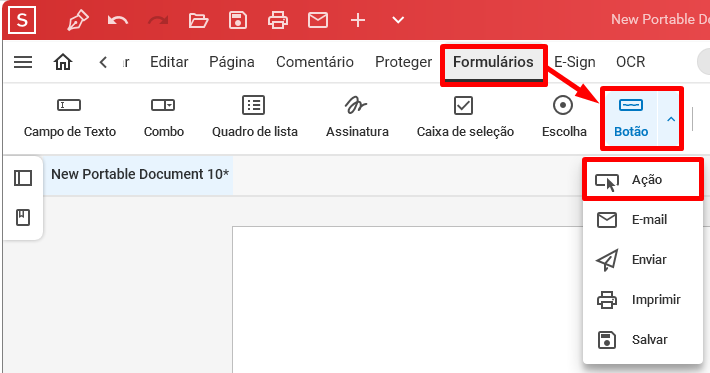The height and width of the screenshot is (373, 710).
Task: Click the plus icon in title bar
Action: coord(358,20)
